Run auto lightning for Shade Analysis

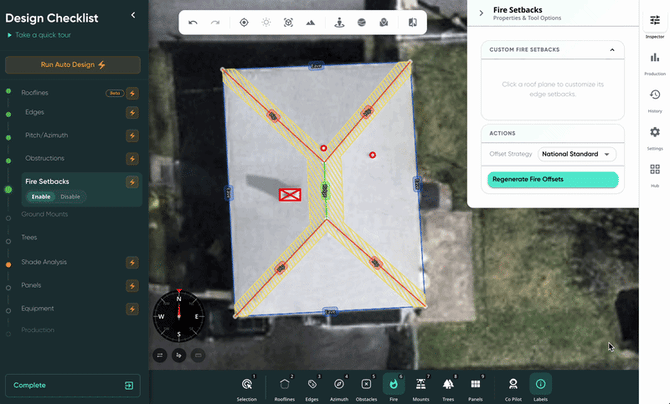132,262
